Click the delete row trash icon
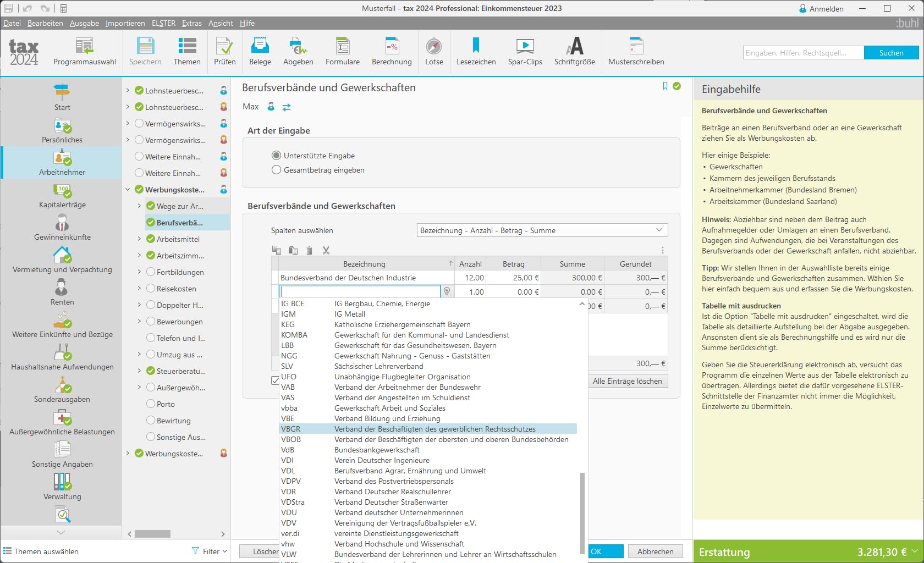The height and width of the screenshot is (563, 924). pos(310,251)
